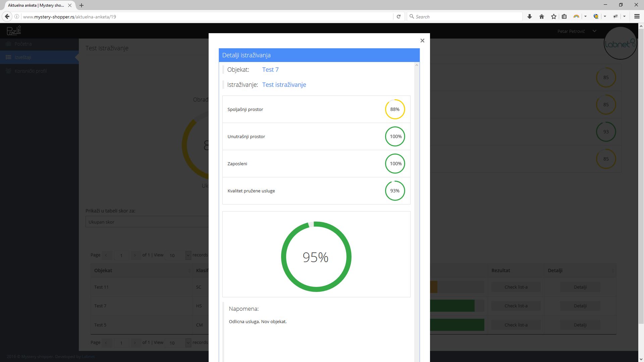Go to next page in top pager
The height and width of the screenshot is (362, 644).
[135, 255]
